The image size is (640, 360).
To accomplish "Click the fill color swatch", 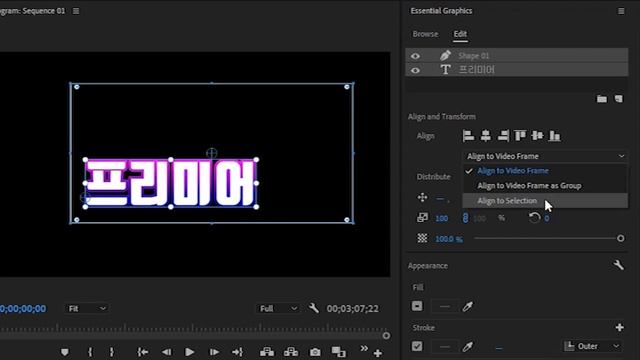I will (444, 306).
